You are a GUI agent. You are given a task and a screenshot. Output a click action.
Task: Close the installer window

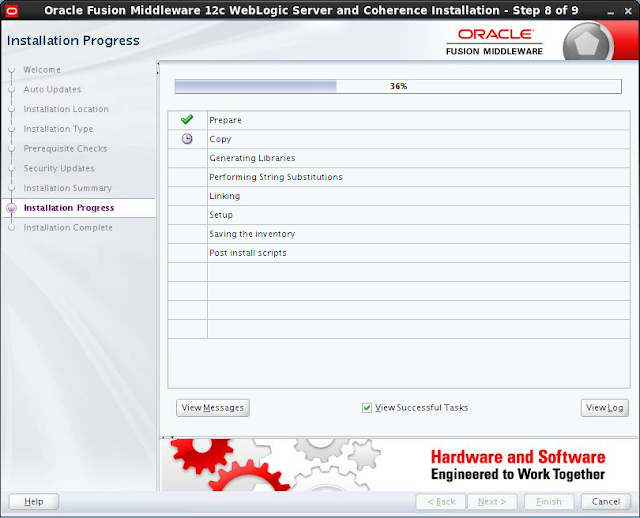[628, 11]
